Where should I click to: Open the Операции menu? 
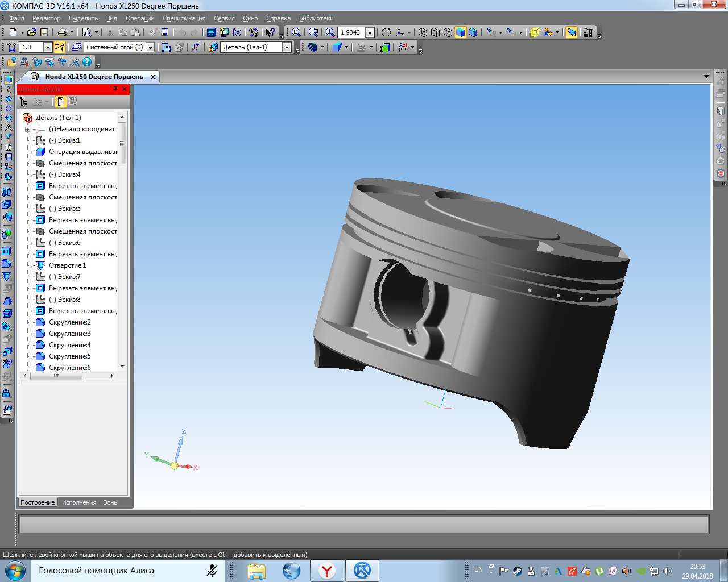140,18
